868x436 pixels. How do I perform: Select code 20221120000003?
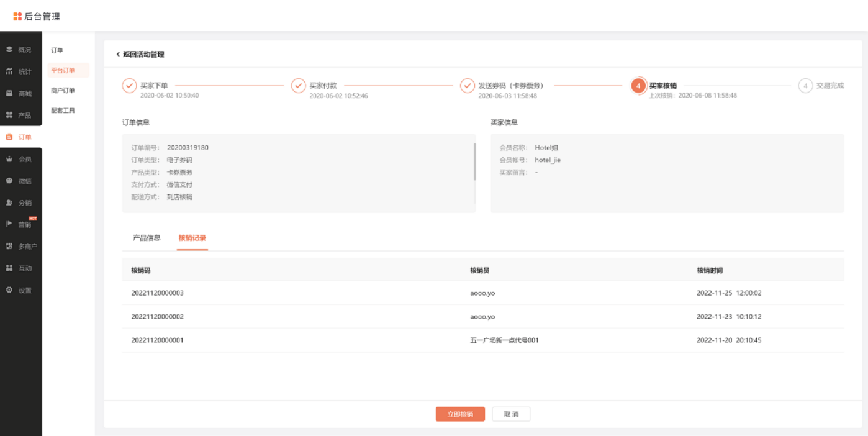point(157,293)
